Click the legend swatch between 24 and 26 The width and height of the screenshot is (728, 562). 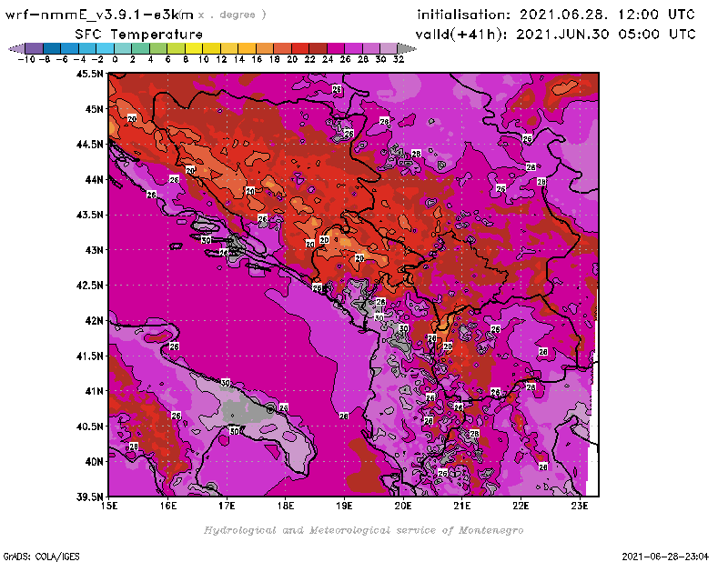coord(336,48)
